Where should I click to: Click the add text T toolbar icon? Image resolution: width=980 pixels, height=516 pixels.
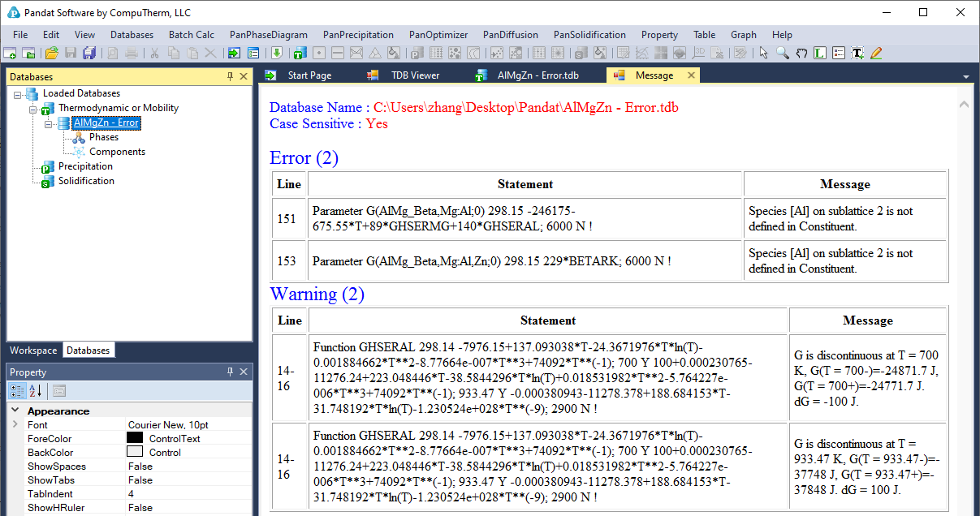(x=857, y=53)
